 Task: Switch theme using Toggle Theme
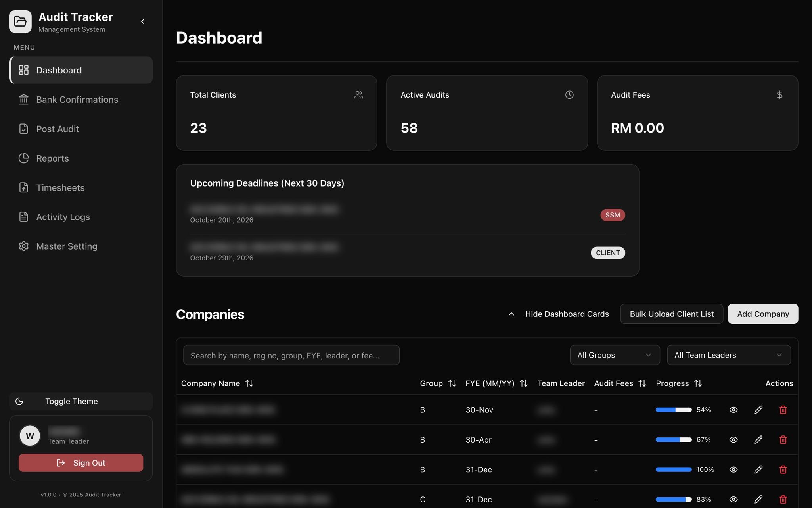[x=81, y=401]
